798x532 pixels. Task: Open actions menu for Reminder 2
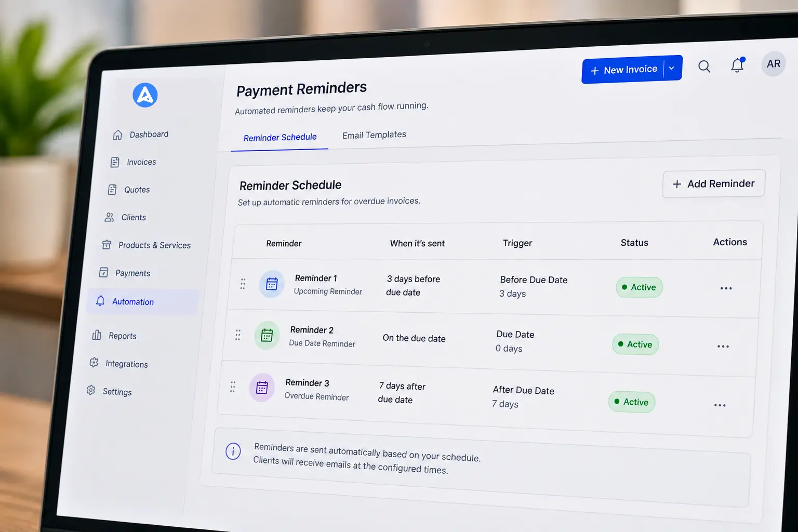coord(723,347)
